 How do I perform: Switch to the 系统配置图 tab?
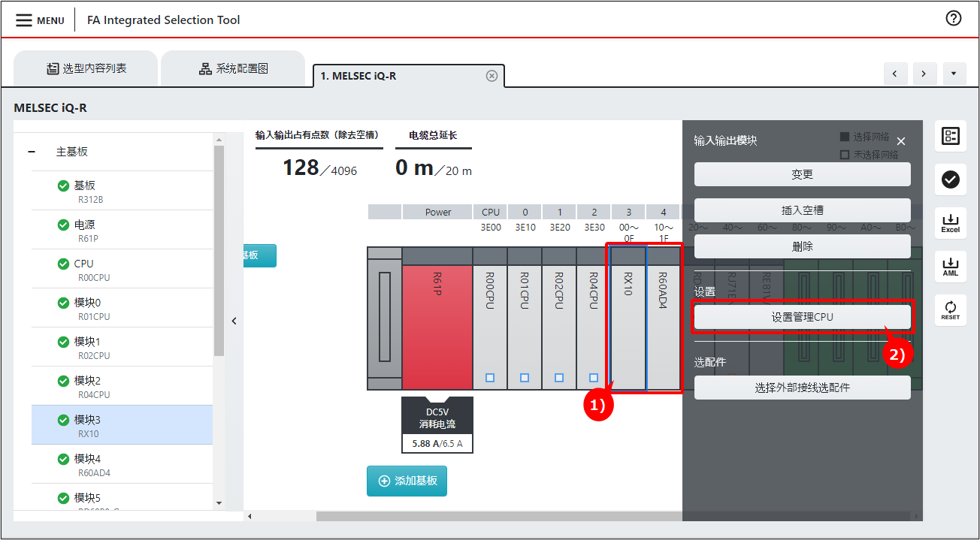click(233, 69)
